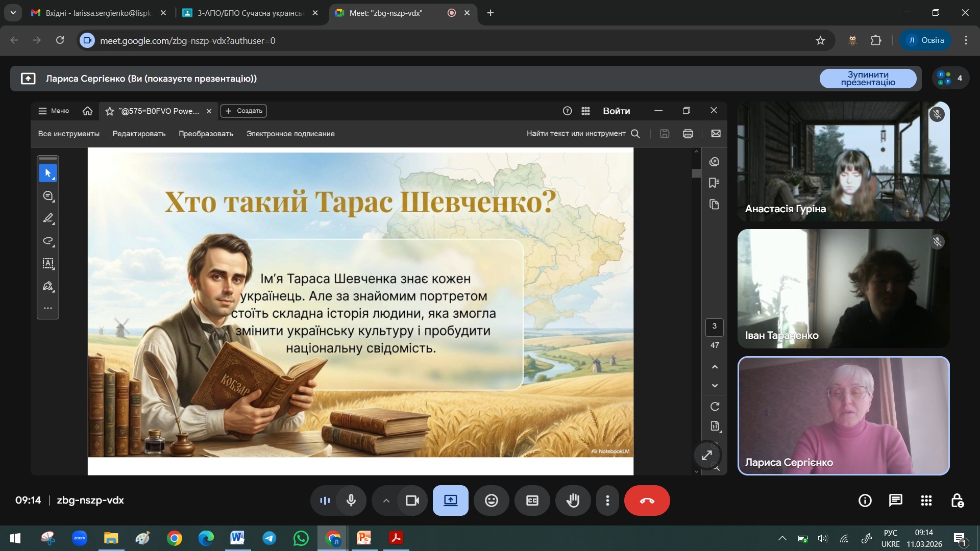
Task: Open the activities grid icon
Action: 926,500
